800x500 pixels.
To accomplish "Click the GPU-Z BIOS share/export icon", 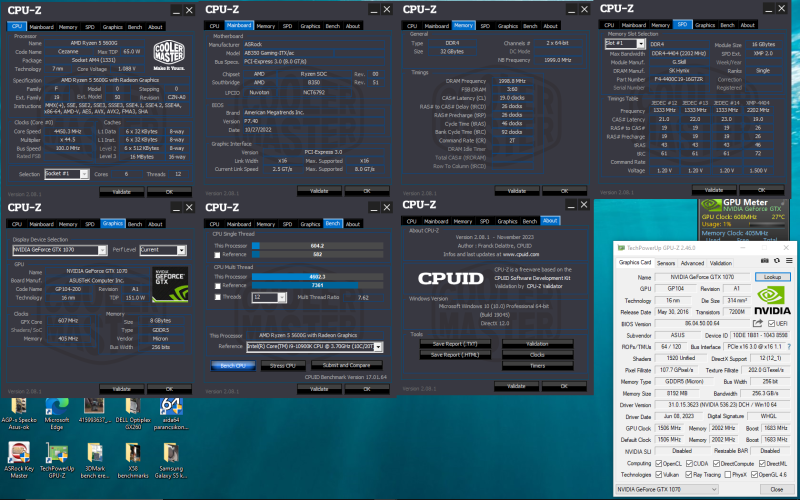I will pos(758,323).
